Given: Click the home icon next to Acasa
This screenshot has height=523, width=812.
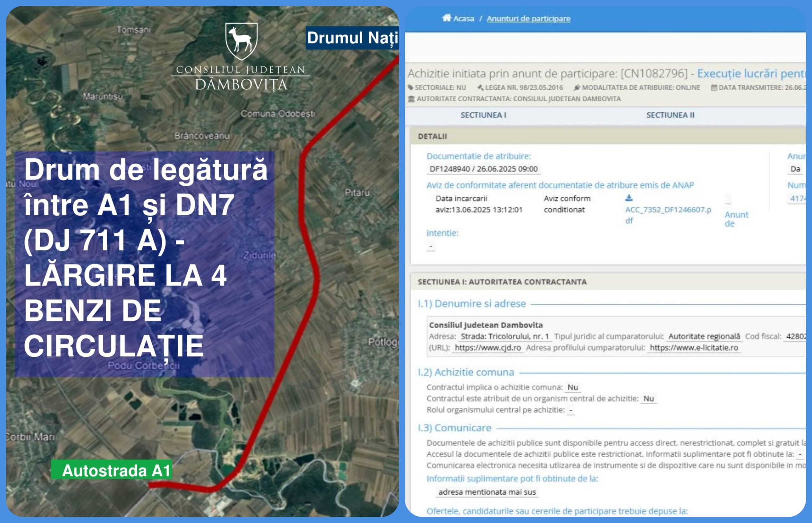Looking at the screenshot, I should 446,18.
